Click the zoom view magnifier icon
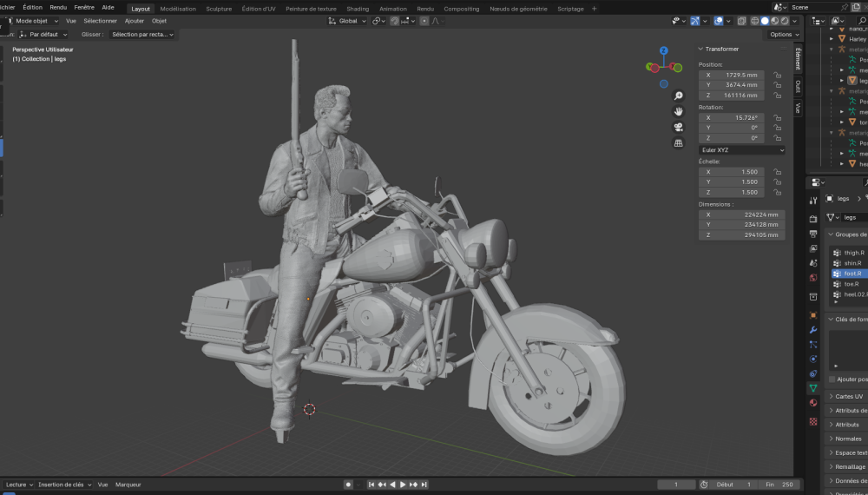The width and height of the screenshot is (868, 495). tap(678, 96)
